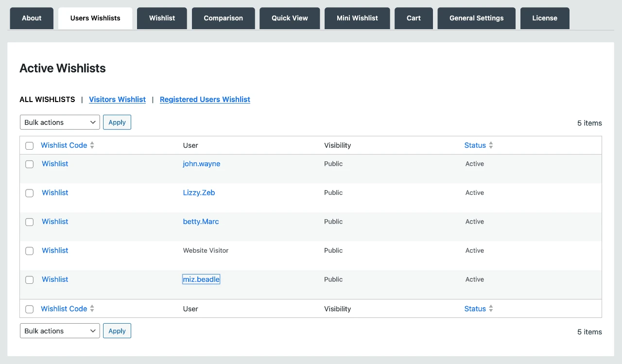Switch to the Cart tab
The image size is (622, 364).
(x=414, y=18)
